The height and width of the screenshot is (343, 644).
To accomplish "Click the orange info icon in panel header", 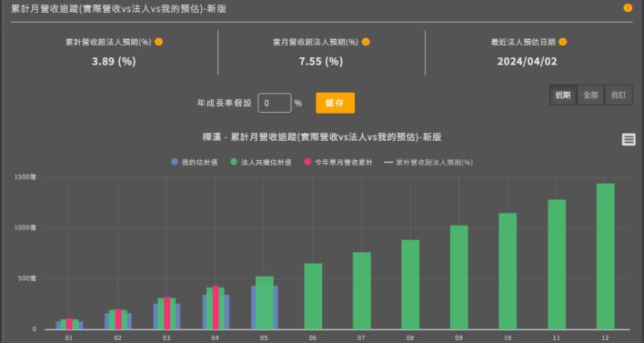I will (628, 8).
